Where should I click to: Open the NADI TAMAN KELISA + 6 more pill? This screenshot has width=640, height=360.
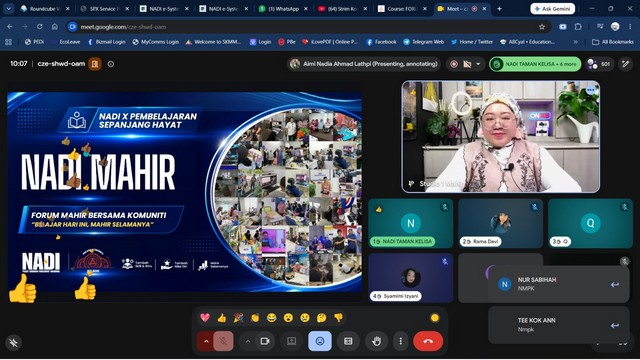click(535, 64)
